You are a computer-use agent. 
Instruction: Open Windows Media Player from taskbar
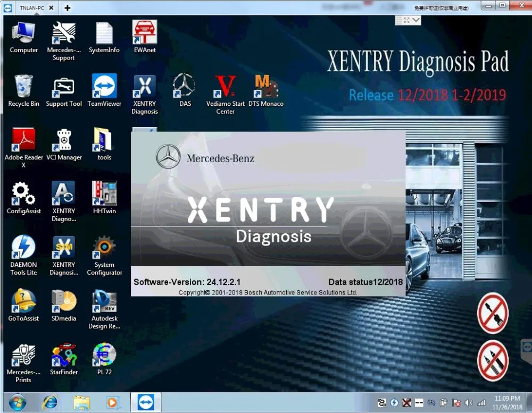(x=112, y=403)
